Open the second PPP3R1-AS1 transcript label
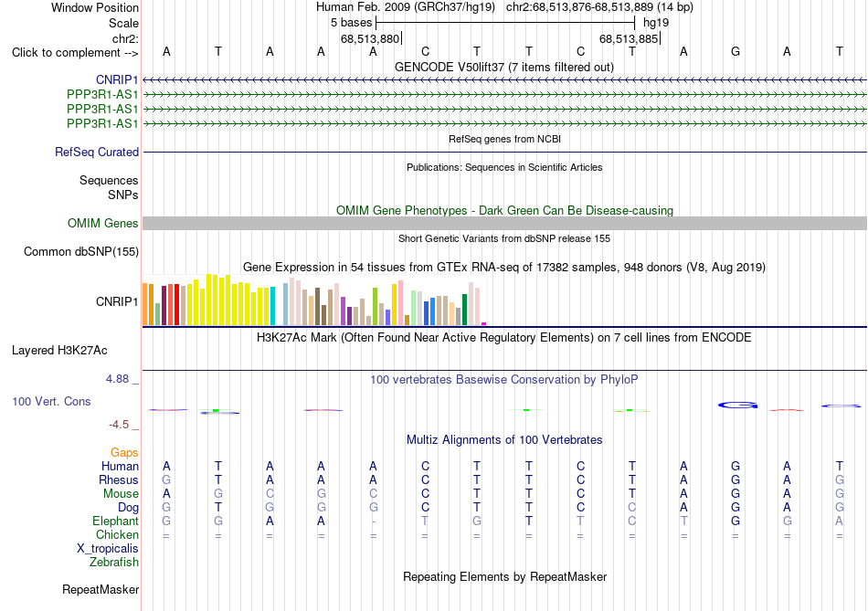 (102, 109)
